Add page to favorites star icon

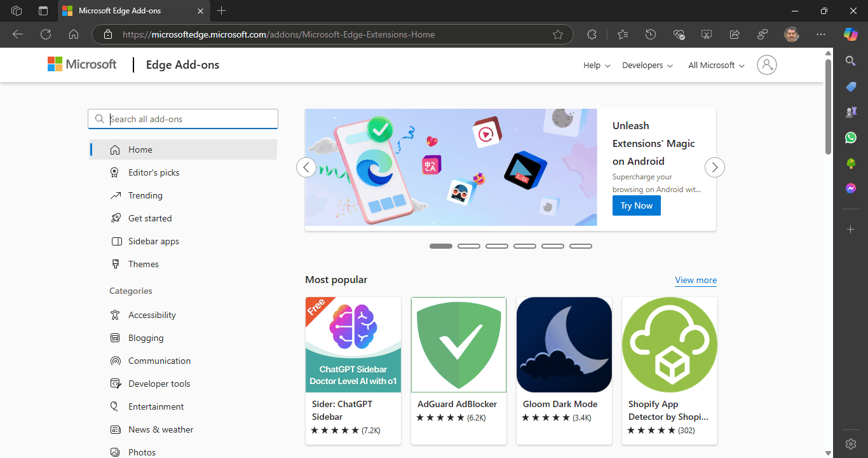tap(558, 34)
